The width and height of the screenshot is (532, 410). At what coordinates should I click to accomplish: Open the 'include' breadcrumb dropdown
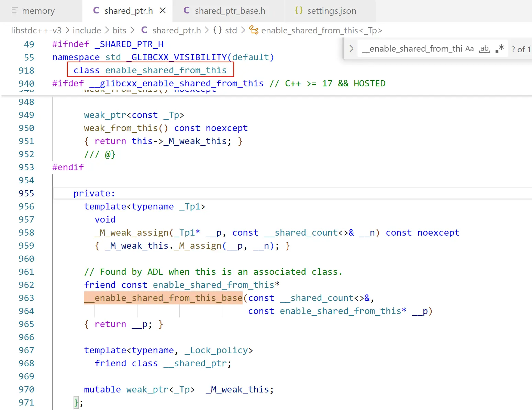87,30
